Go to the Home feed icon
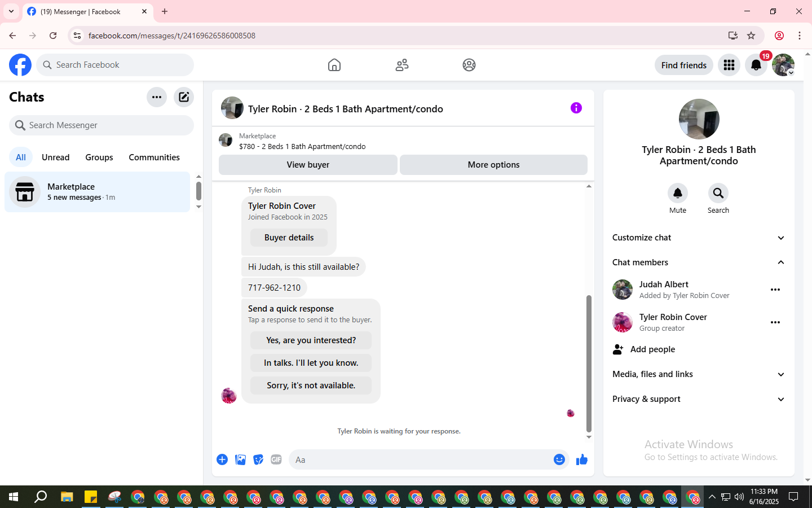Screen dimensions: 812x508 [x=334, y=65]
